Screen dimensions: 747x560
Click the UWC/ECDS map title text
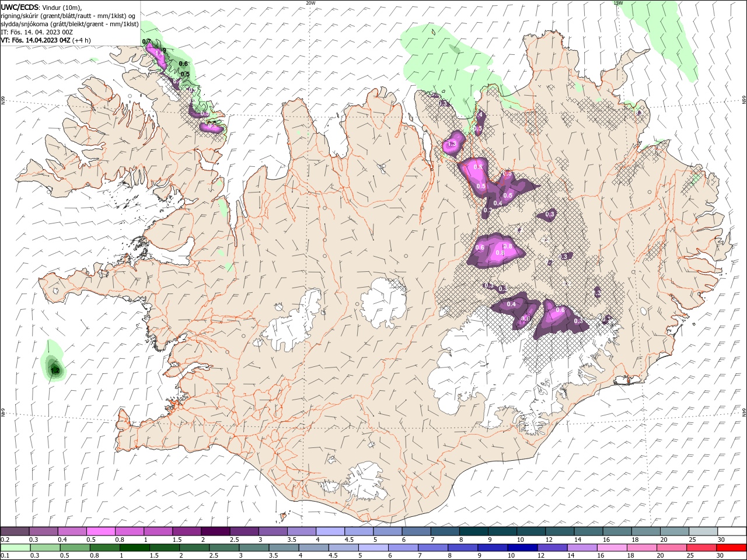tap(20, 7)
